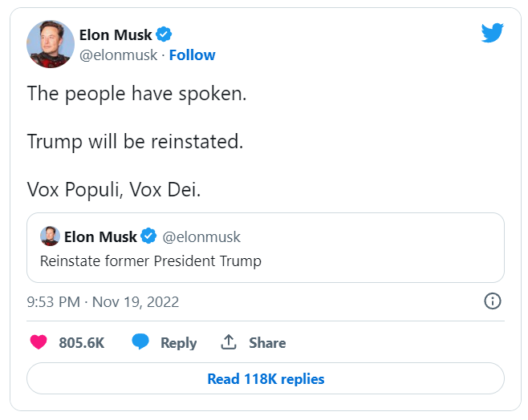The height and width of the screenshot is (420, 528).
Task: Open the @elonmusk handle under the author name
Action: 117,55
